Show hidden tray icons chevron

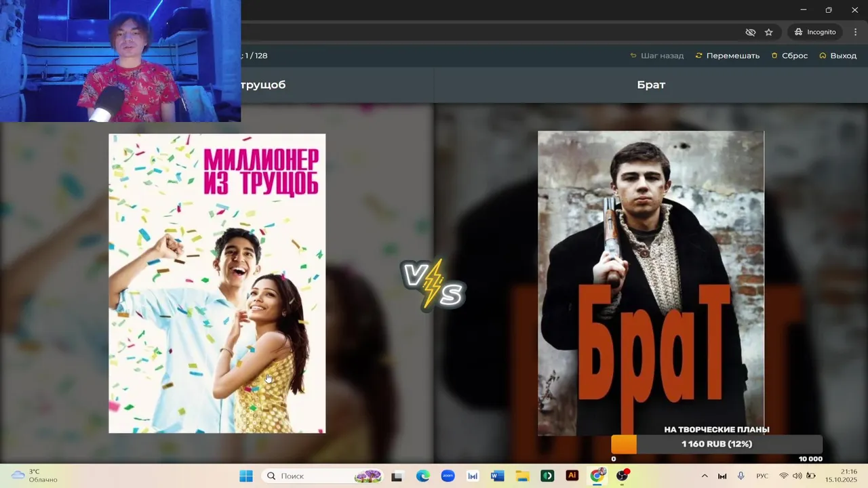pos(704,476)
